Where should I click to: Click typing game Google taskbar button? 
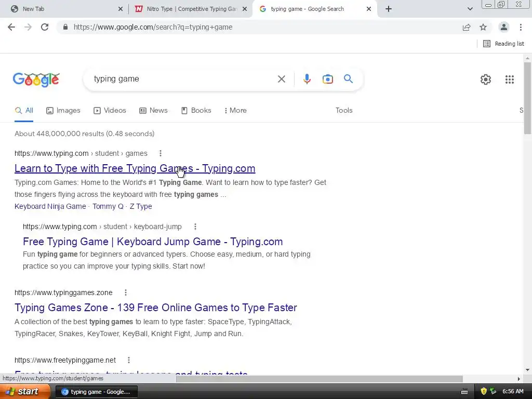click(x=96, y=392)
